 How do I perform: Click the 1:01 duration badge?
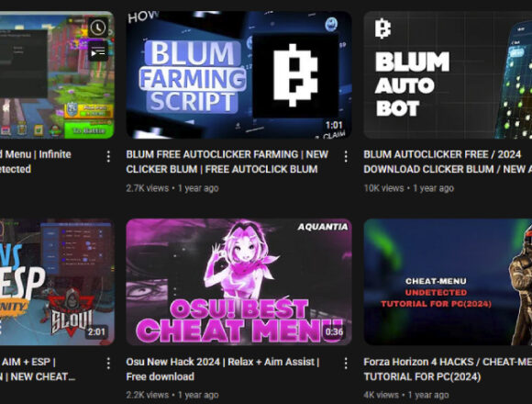[334, 125]
